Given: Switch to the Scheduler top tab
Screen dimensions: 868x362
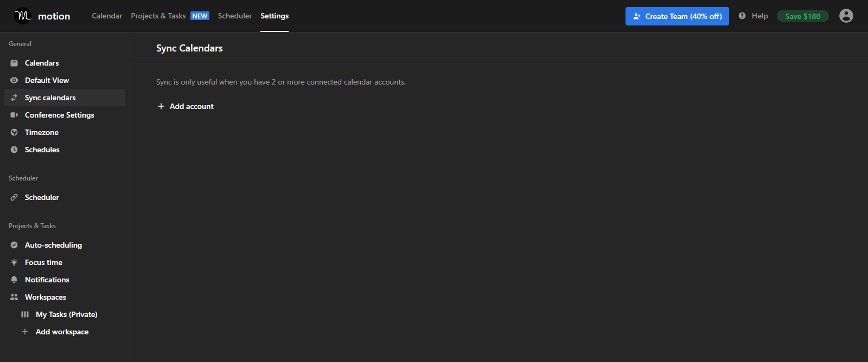Looking at the screenshot, I should (235, 16).
